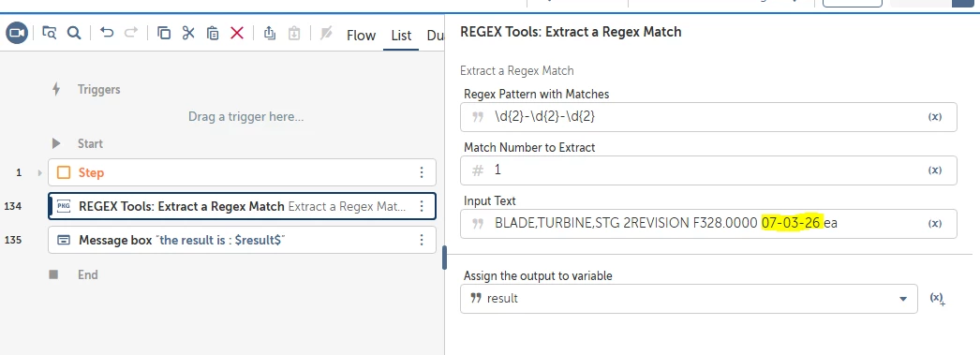Image resolution: width=980 pixels, height=355 pixels.
Task: Switch to the List view tab
Action: (401, 36)
